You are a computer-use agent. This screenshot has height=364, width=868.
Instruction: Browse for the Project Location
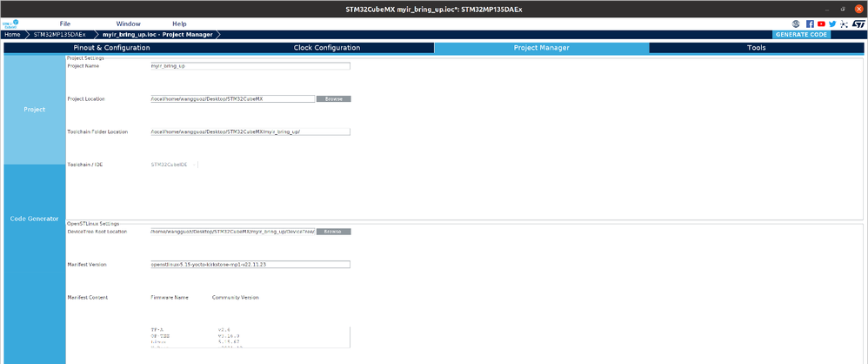[333, 98]
